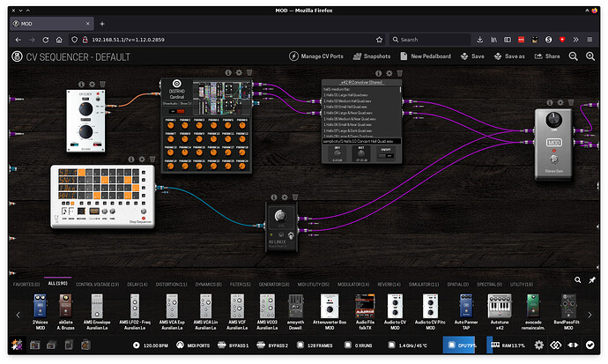The image size is (608, 364).
Task: Click WET knob on IR Convolver
Action: pos(361,153)
